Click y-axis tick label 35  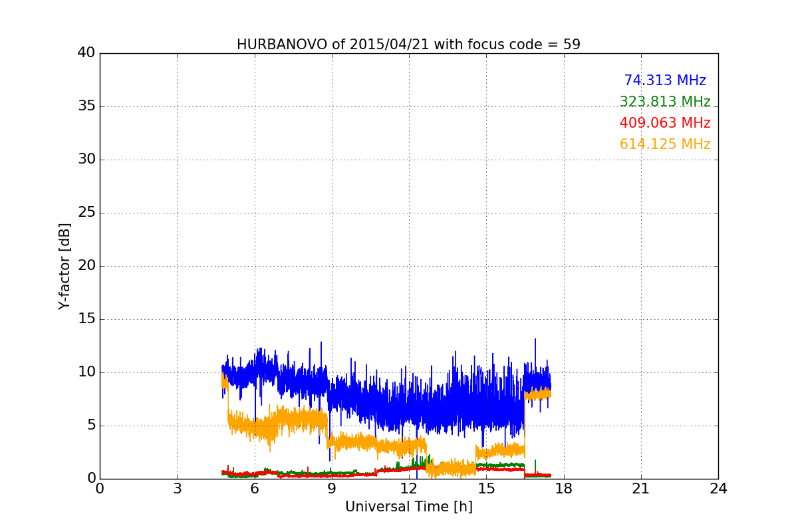(86, 106)
